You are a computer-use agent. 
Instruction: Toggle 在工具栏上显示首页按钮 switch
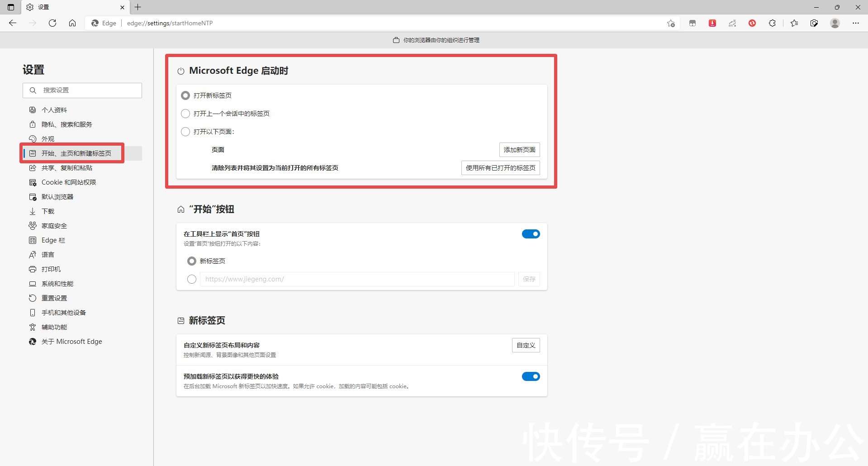531,234
